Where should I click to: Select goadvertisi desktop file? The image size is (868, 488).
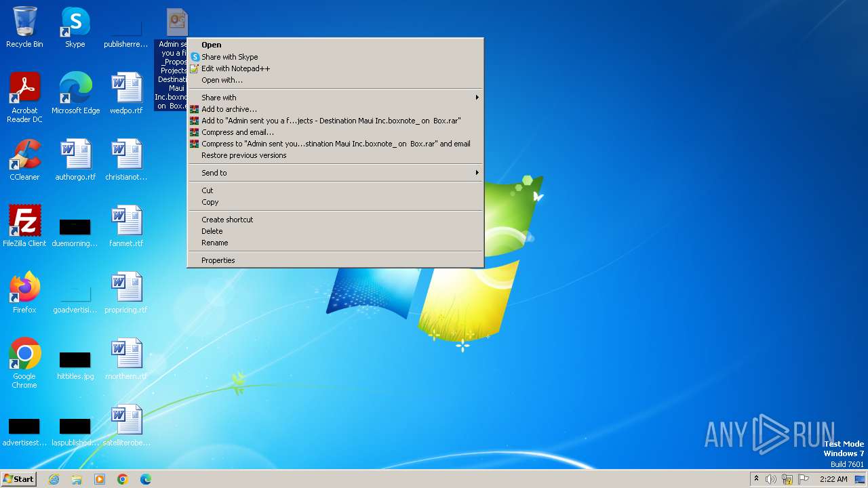coord(75,298)
